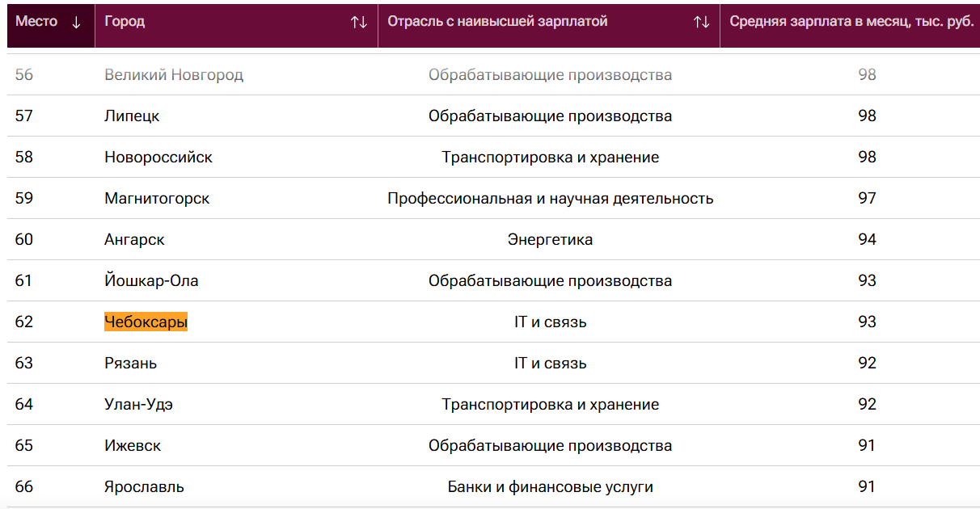This screenshot has height=509, width=980.
Task: Click Профессиональная и научная деятельность cell
Action: point(550,199)
